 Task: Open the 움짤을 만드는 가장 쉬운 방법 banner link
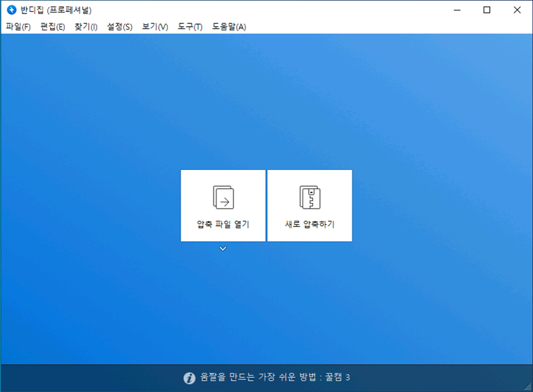pyautogui.click(x=275, y=377)
